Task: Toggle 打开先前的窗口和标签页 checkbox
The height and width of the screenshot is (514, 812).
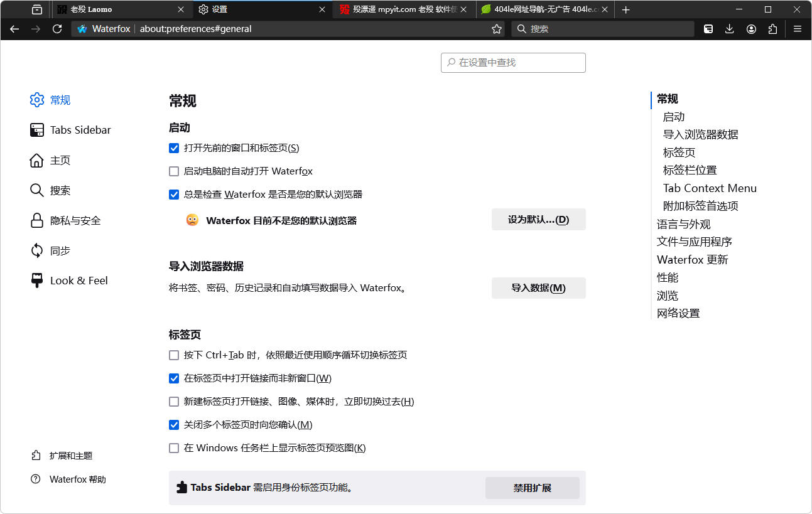Action: 174,148
